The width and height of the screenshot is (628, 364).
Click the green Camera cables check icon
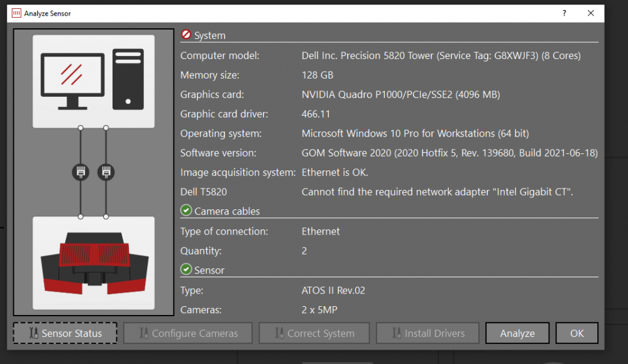186,211
